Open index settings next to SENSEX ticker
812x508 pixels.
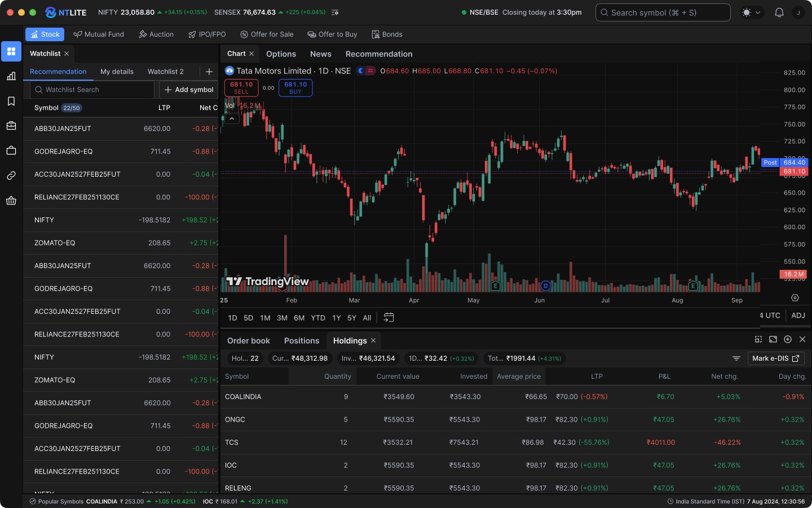coord(335,12)
